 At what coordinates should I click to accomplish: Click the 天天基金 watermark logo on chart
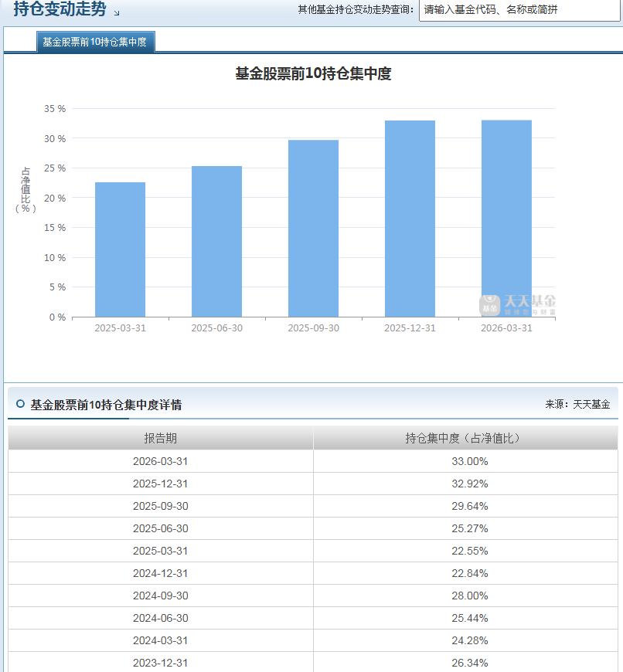coord(517,305)
